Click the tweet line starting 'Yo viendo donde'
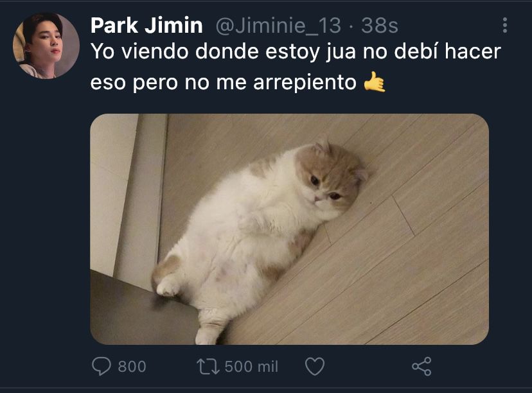 tap(296, 51)
